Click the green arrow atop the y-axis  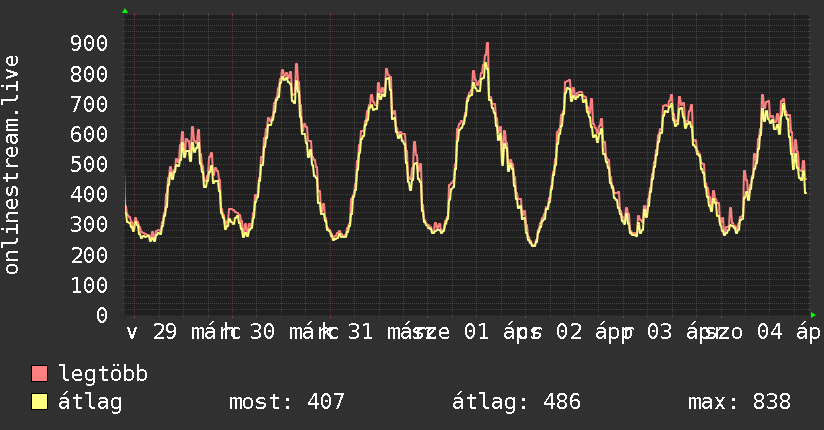pos(125,11)
